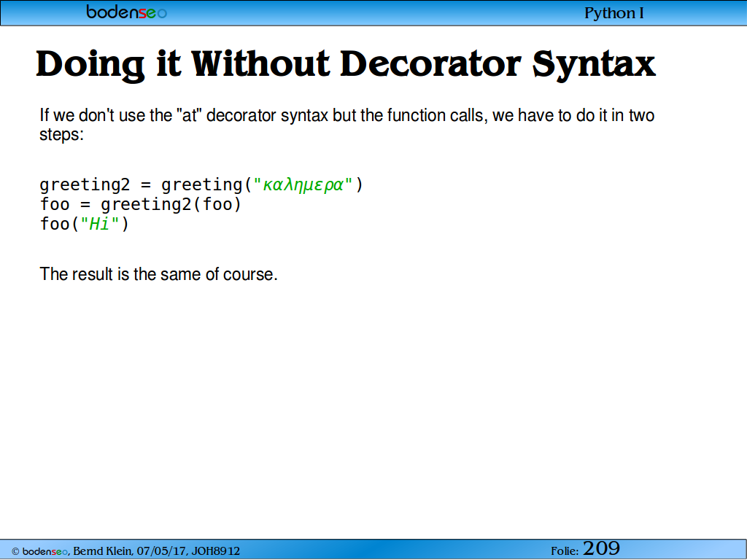Click the paragraph starting 'If we don't use'
Viewport: 747px width, 560px height.
pyautogui.click(x=347, y=125)
